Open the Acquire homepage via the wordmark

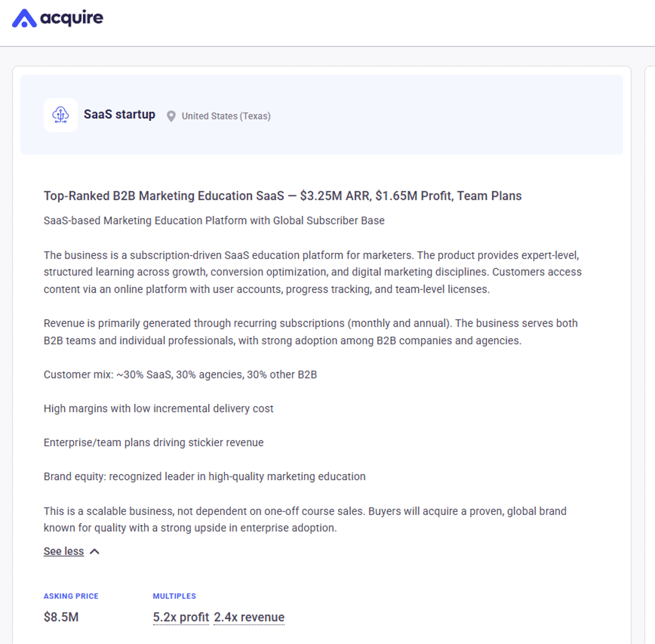(x=71, y=17)
